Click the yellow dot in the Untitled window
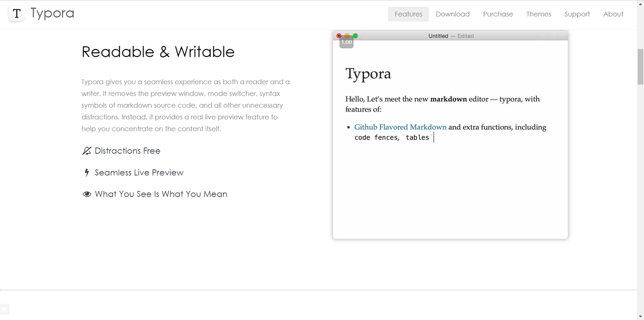This screenshot has width=644, height=320. click(347, 36)
